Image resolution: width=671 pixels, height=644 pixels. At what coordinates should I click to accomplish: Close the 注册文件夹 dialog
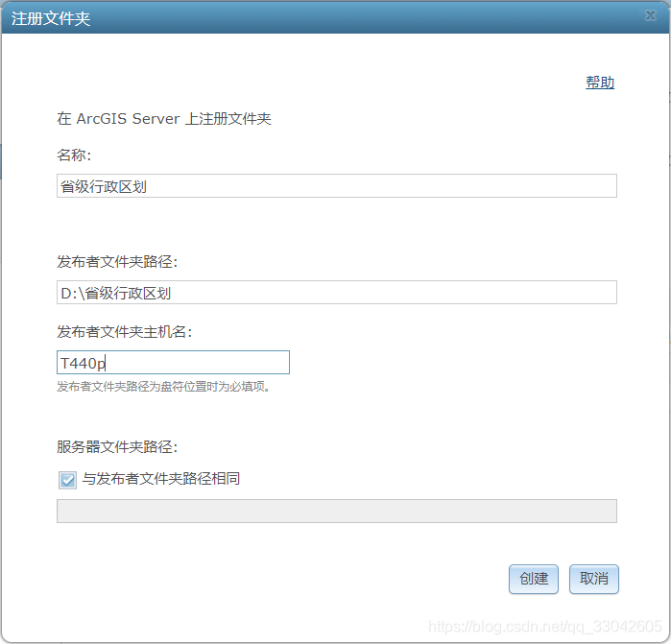651,15
